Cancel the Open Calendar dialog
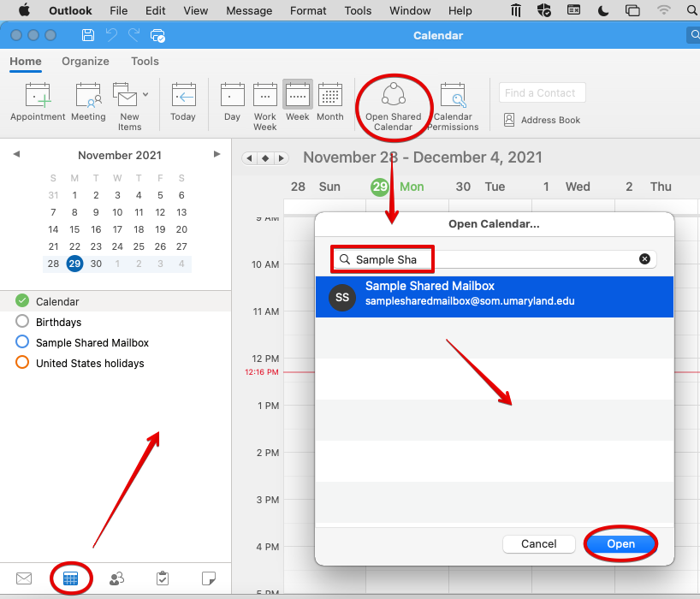Viewport: 700px width, 599px height. [539, 543]
